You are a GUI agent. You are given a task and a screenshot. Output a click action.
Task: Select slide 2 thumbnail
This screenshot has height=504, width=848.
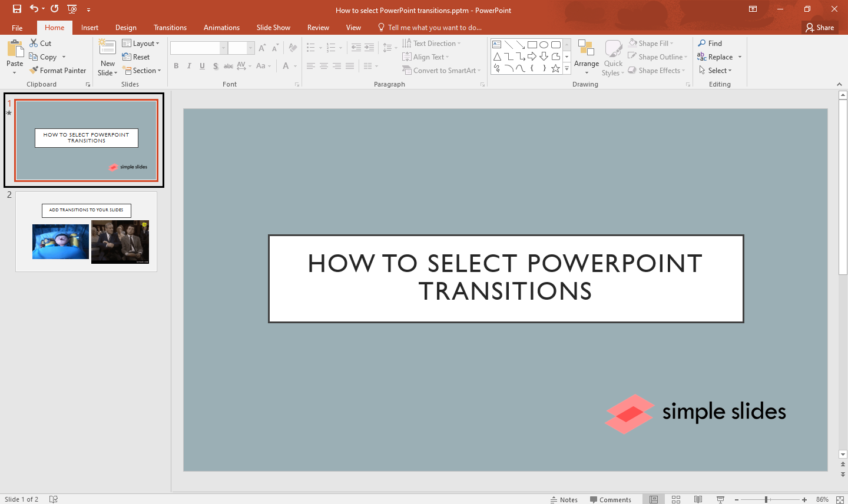point(86,231)
